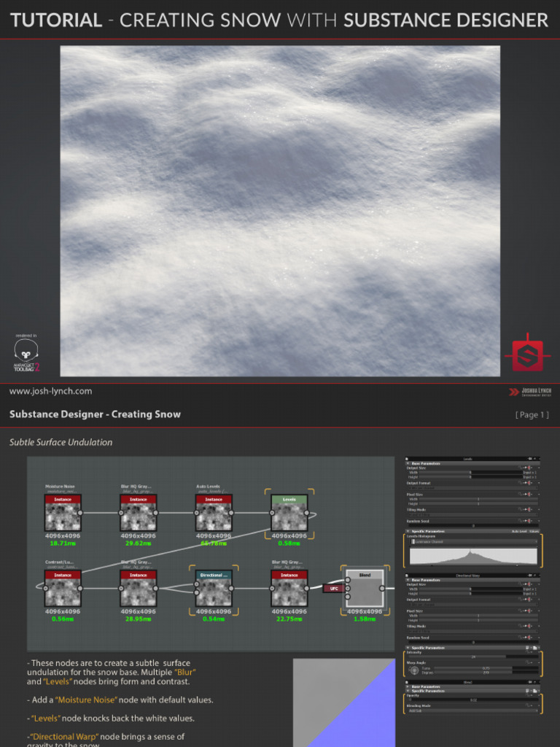The image size is (560, 747).
Task: Click the Levels node output connector
Action: click(x=307, y=513)
